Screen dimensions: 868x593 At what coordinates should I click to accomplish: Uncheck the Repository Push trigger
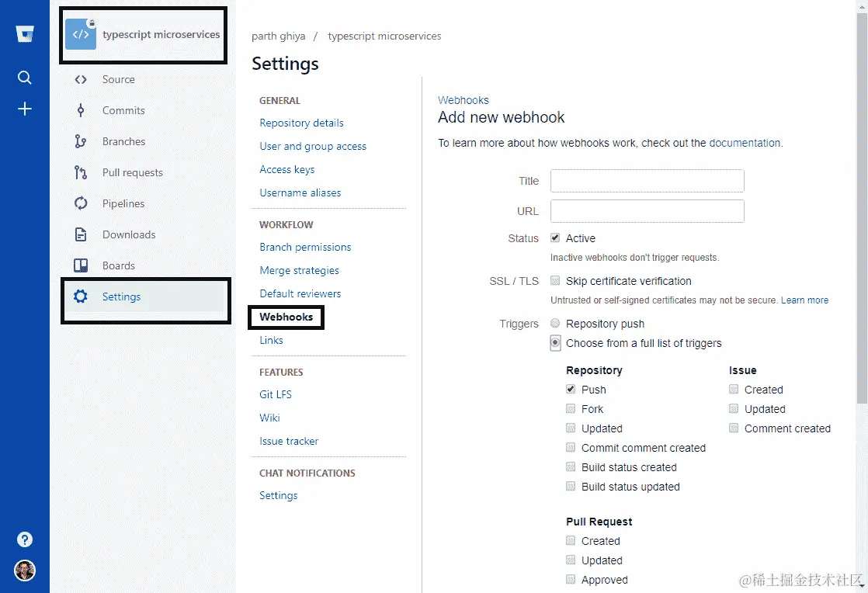[570, 389]
